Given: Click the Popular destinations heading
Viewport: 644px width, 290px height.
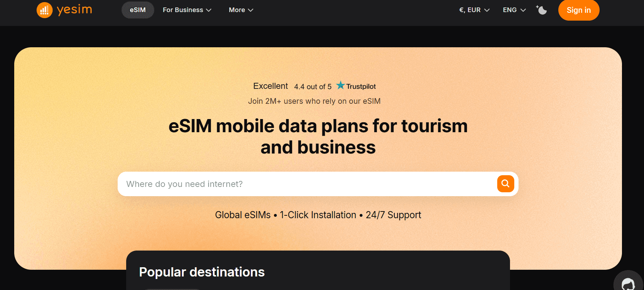Looking at the screenshot, I should coord(202,272).
